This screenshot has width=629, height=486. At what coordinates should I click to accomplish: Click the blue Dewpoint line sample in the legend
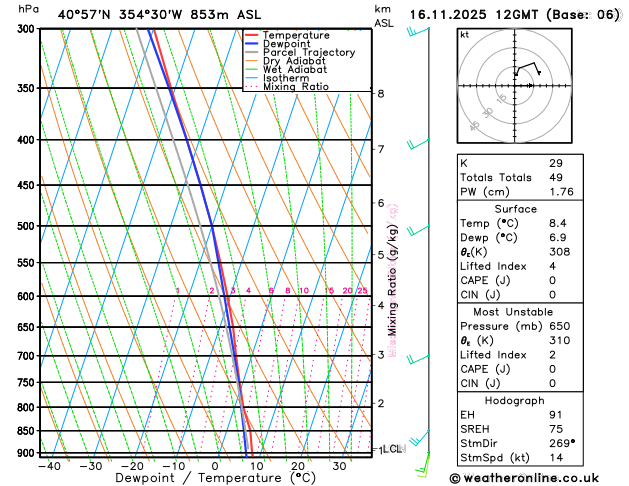tap(252, 44)
